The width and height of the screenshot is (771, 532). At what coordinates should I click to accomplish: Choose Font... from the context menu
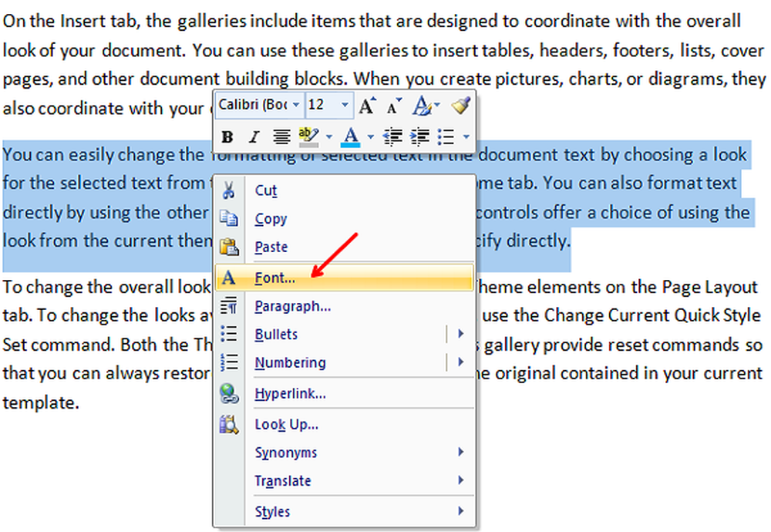click(274, 278)
